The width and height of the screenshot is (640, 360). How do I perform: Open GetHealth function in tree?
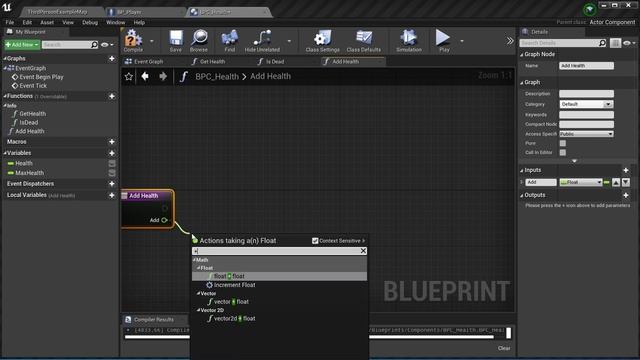pyautogui.click(x=33, y=114)
